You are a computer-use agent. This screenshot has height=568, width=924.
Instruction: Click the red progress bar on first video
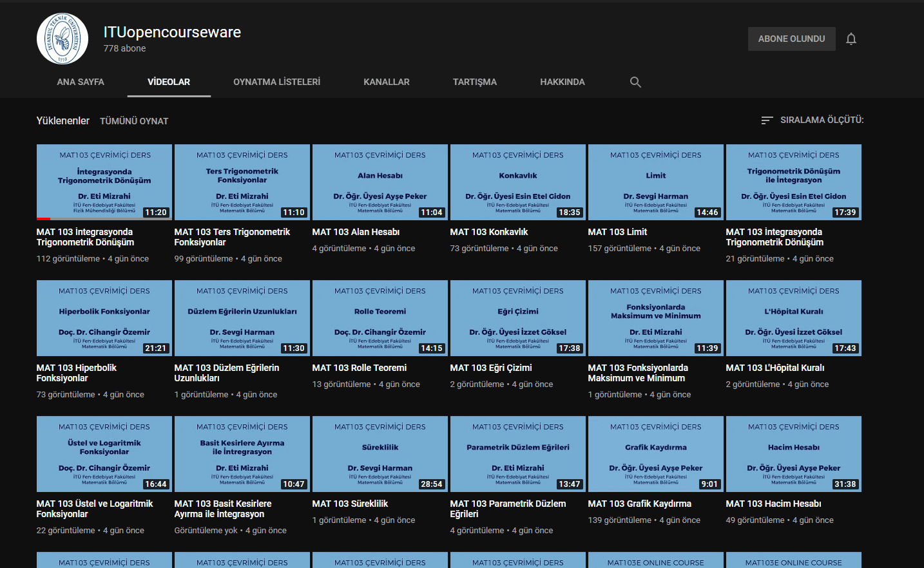[43, 219]
